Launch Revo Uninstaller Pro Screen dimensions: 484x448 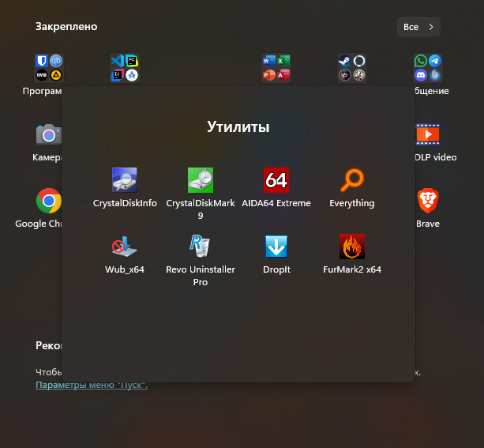[201, 259]
